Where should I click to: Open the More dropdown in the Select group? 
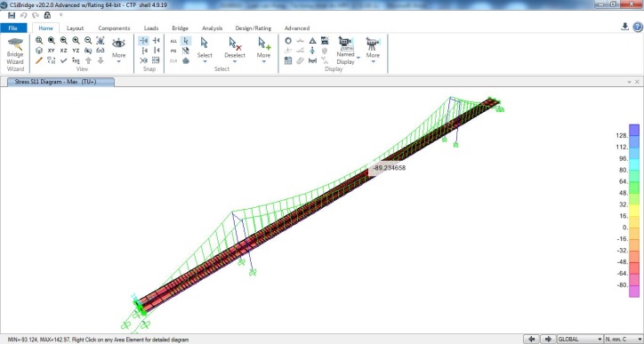(x=263, y=51)
